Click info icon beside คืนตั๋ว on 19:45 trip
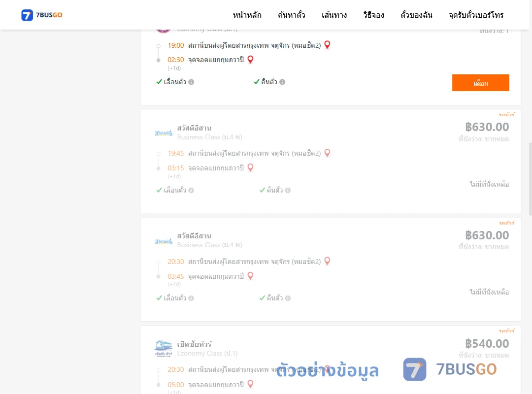The height and width of the screenshot is (394, 532). click(288, 190)
